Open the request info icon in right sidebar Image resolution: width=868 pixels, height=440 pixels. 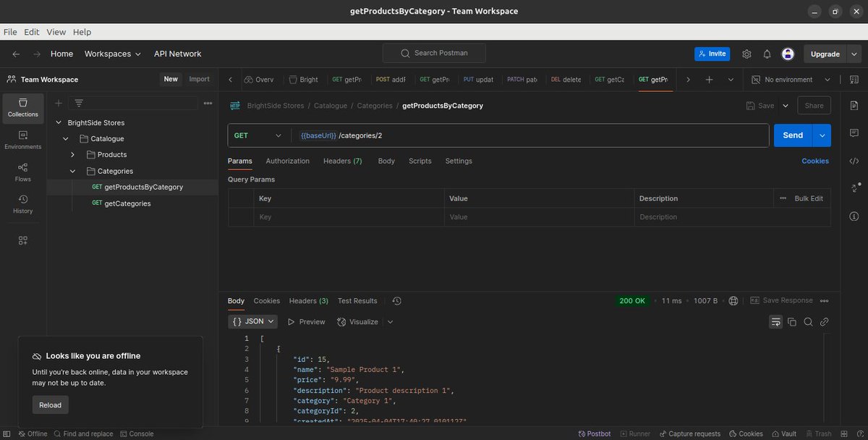854,216
